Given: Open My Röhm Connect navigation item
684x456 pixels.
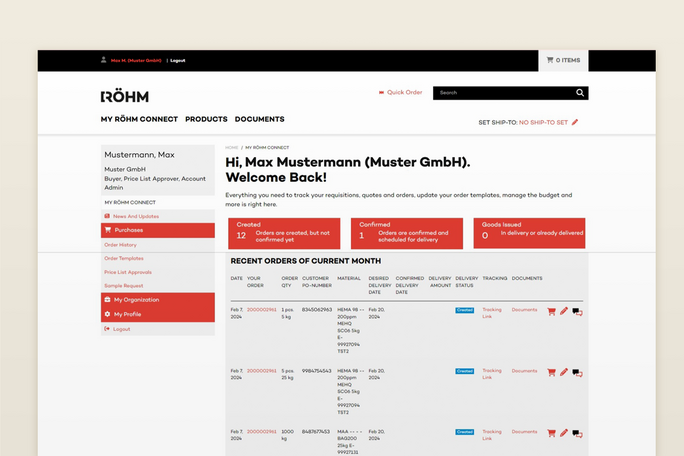Looking at the screenshot, I should 139,119.
